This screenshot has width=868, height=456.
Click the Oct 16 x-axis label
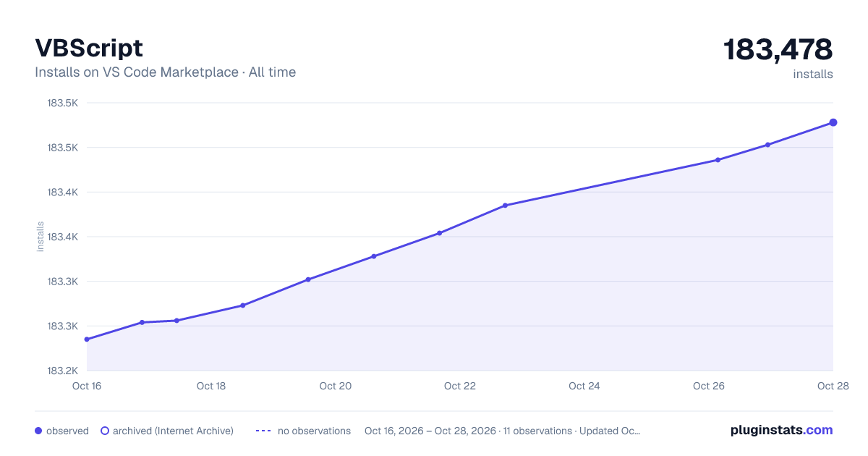[87, 386]
